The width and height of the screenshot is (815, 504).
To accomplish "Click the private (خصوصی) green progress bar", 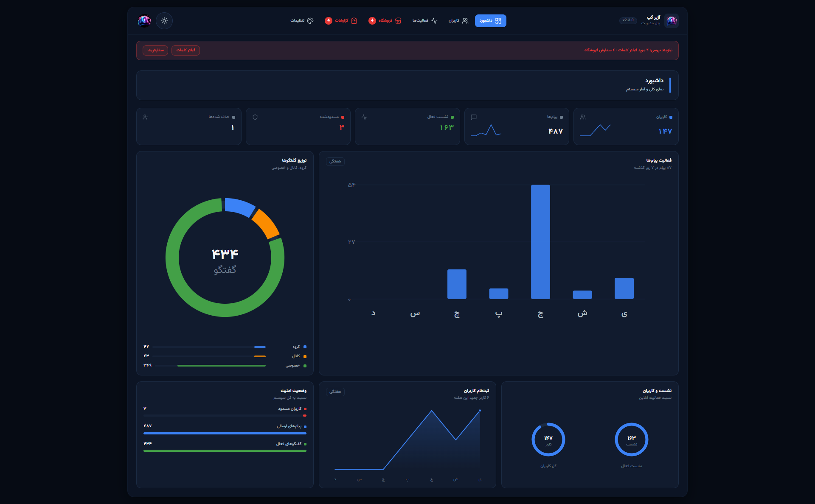I will (x=210, y=366).
